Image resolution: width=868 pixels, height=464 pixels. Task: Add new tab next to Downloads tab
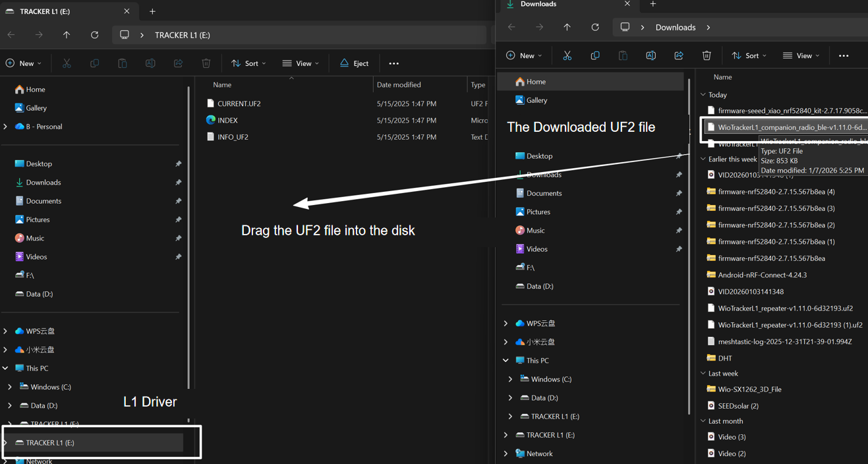652,5
